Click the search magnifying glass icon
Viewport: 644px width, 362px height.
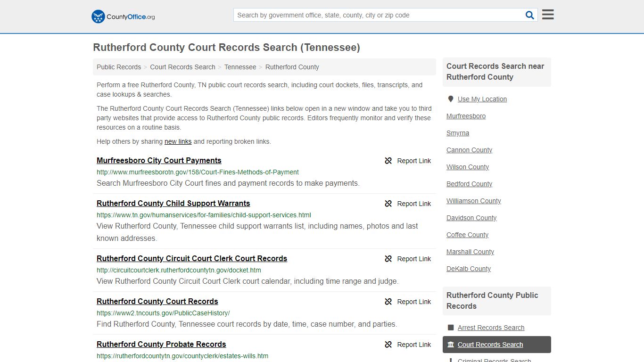[x=529, y=15]
